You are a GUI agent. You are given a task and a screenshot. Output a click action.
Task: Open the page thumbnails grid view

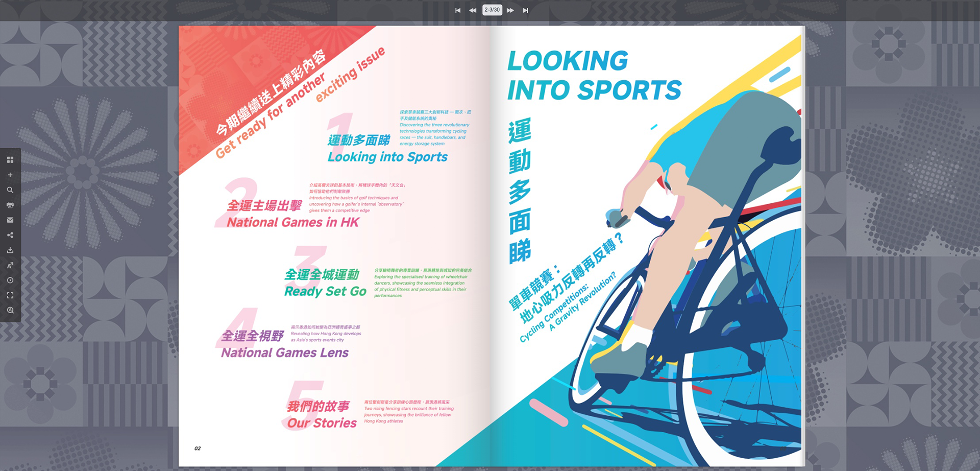pos(10,160)
